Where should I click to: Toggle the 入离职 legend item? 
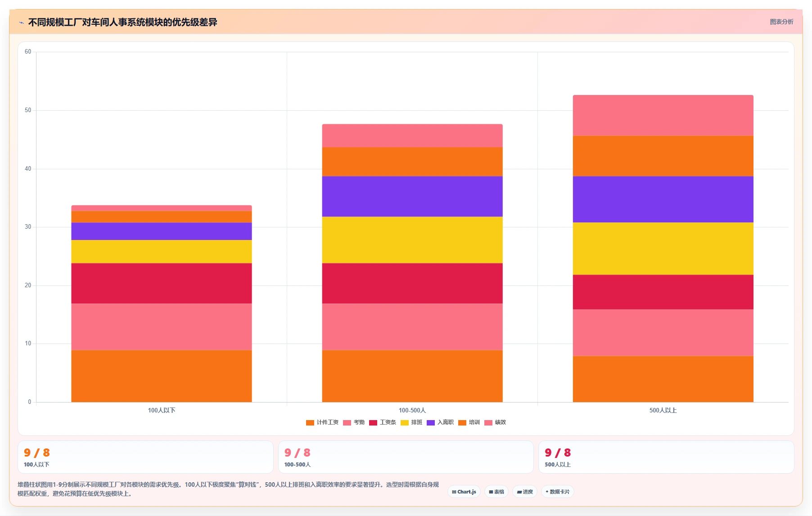(440, 422)
